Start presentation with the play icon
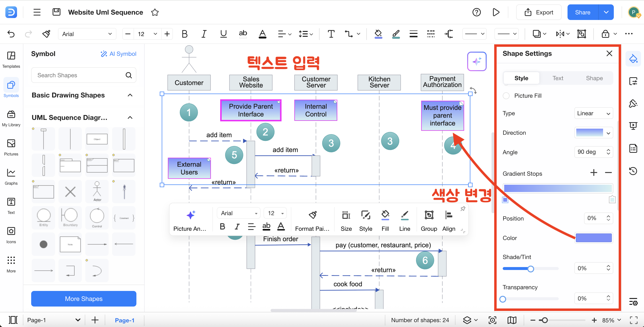 [x=496, y=12]
